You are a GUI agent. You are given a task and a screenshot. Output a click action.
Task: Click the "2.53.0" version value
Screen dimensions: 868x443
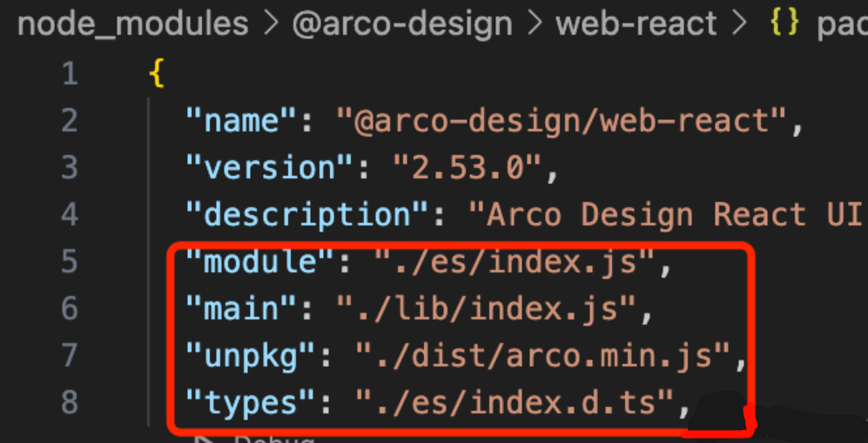click(468, 168)
